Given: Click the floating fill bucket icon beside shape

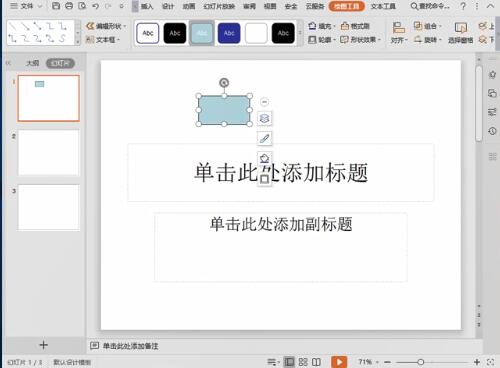Looking at the screenshot, I should click(x=264, y=158).
